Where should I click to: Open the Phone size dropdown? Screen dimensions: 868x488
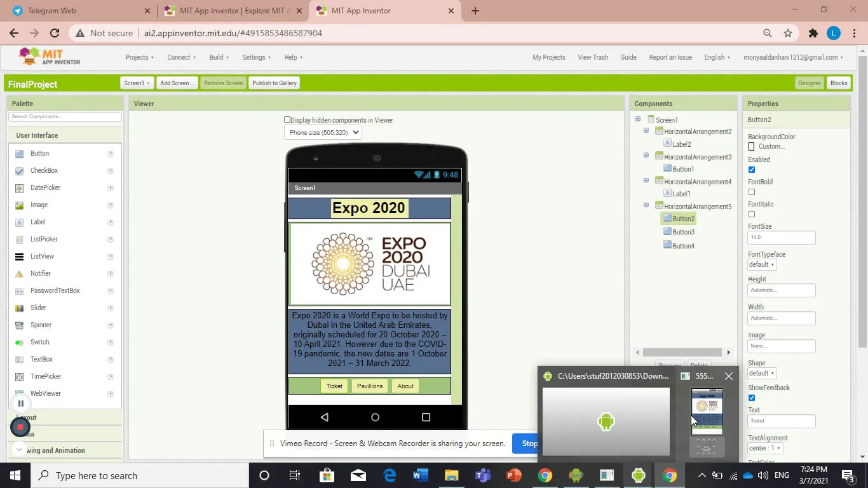tap(323, 133)
